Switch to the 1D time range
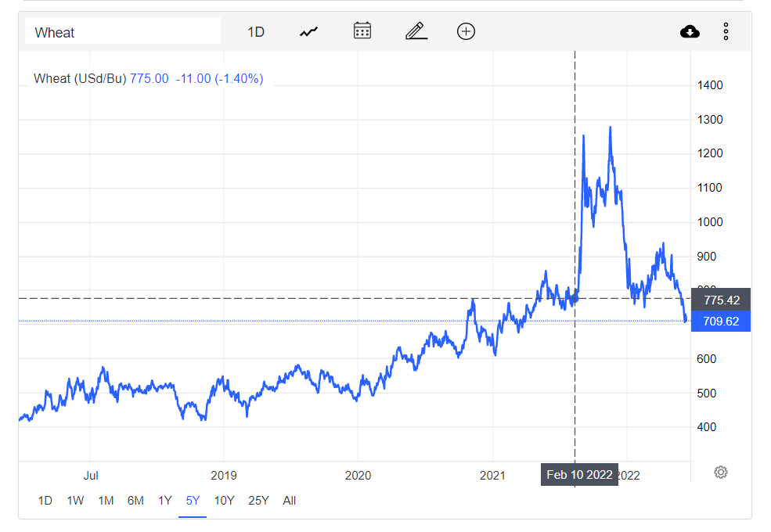Screen dimensions: 771x532 tap(45, 501)
